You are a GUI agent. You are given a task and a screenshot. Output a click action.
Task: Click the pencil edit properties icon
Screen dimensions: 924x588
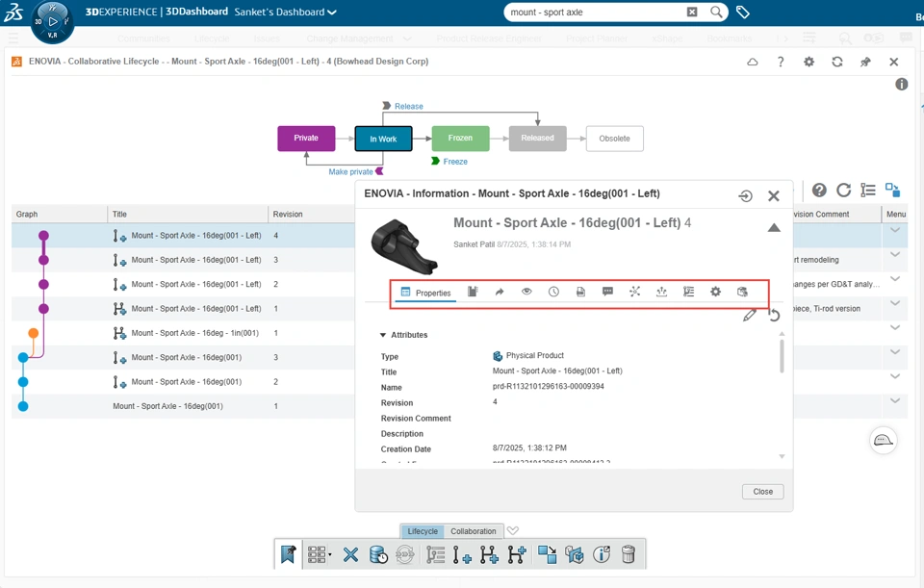(x=749, y=316)
